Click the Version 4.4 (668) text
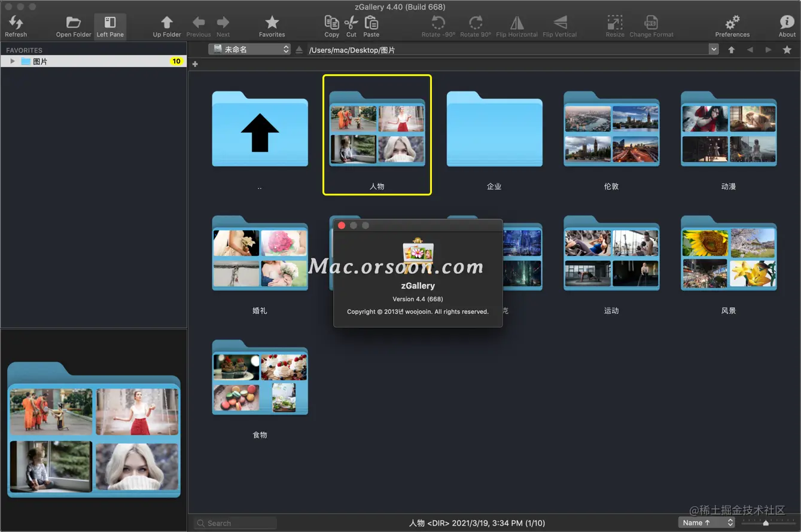This screenshot has height=532, width=801. pos(418,299)
